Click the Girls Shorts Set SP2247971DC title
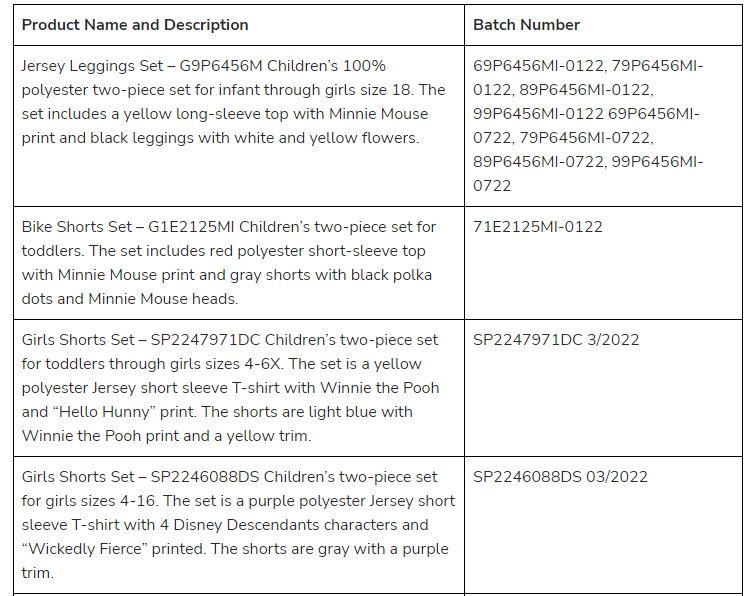 coord(141,340)
